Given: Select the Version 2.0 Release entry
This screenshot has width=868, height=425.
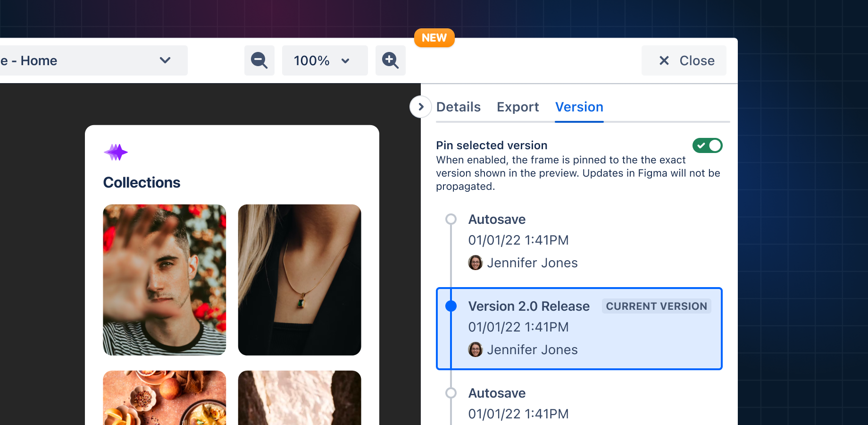Looking at the screenshot, I should coord(579,328).
